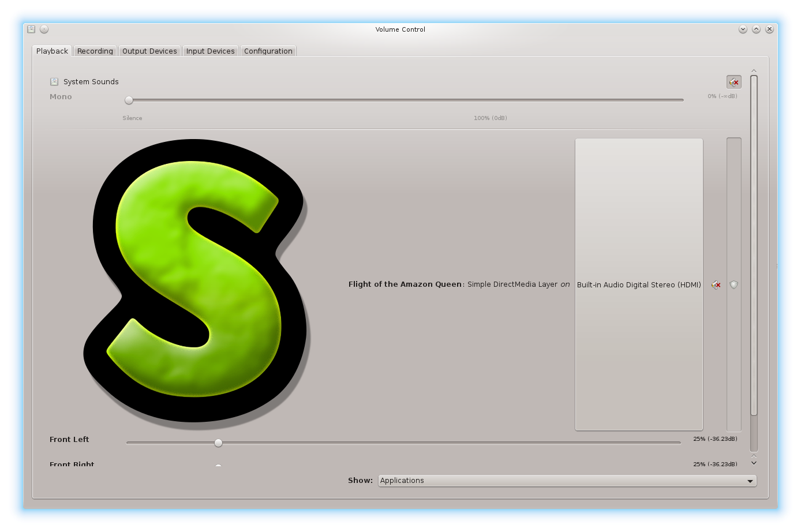Click the large green ScummVM S logo
The width and height of the screenshot is (801, 532).
point(196,283)
